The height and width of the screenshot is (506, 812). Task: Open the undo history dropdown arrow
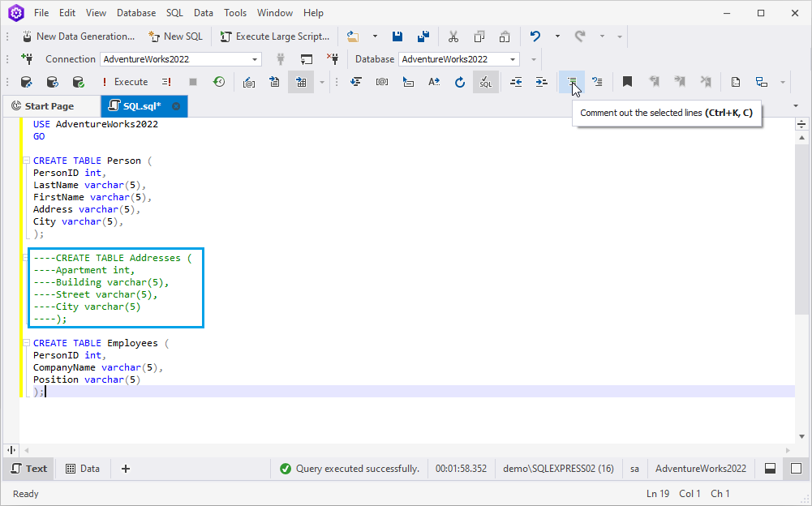pos(557,36)
